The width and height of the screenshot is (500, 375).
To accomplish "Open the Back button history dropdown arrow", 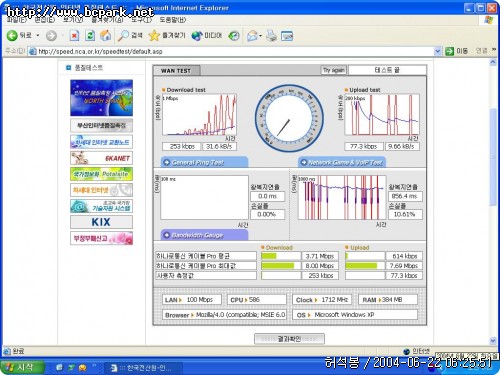I will (38, 35).
